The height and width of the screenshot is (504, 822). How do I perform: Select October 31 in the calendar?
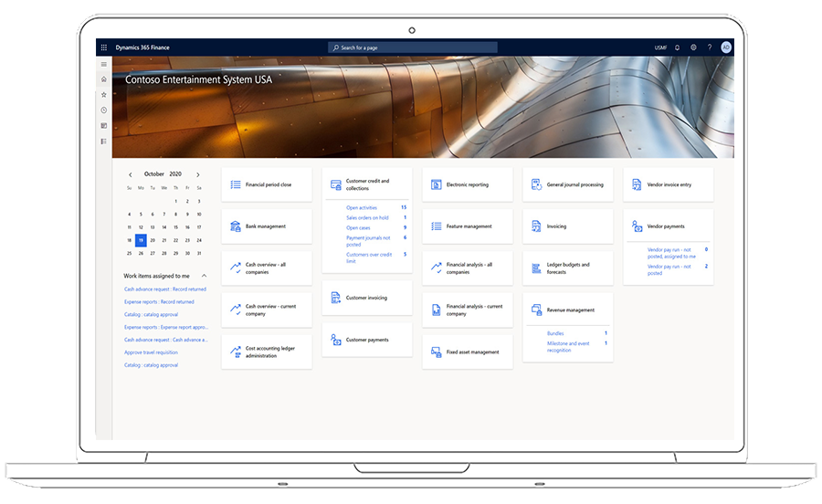tap(199, 254)
